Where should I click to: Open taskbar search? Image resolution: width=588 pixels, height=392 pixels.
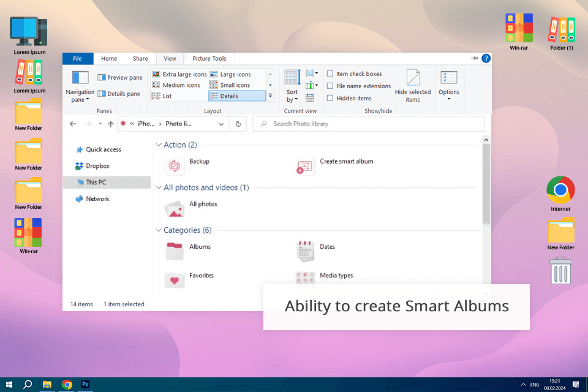[x=28, y=385]
